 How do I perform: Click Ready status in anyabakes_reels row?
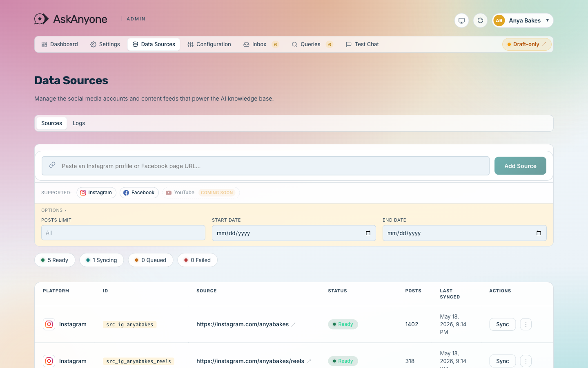[x=343, y=361]
